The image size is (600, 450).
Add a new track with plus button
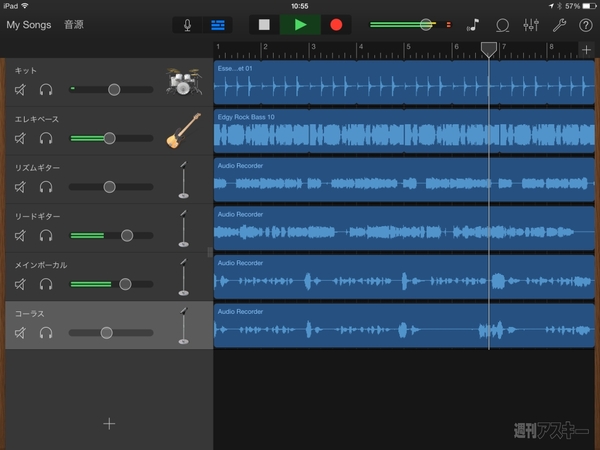109,423
